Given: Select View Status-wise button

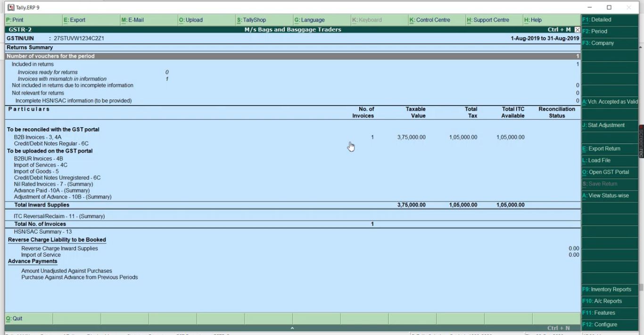Looking at the screenshot, I should tap(606, 196).
